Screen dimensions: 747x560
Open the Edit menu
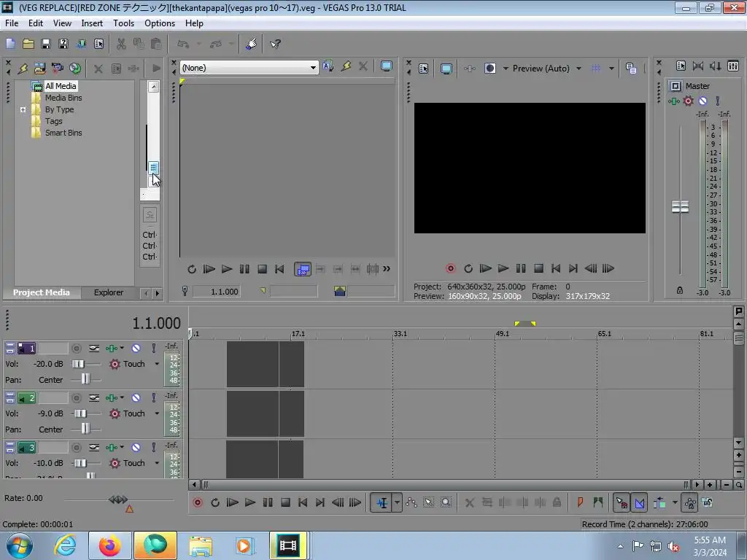36,23
